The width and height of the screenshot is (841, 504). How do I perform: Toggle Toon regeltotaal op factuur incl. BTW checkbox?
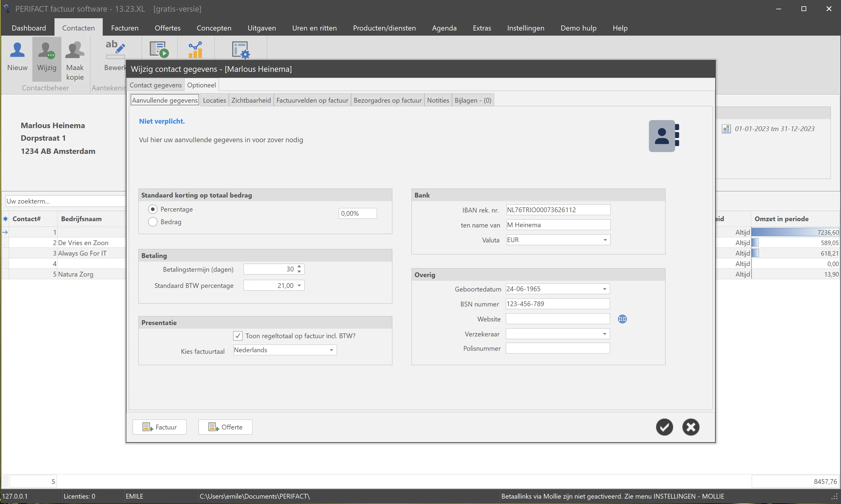click(x=238, y=336)
